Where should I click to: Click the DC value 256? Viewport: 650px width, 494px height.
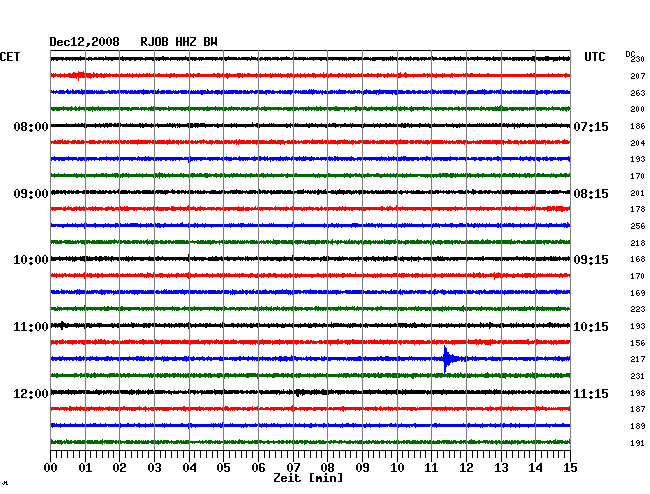tap(638, 226)
